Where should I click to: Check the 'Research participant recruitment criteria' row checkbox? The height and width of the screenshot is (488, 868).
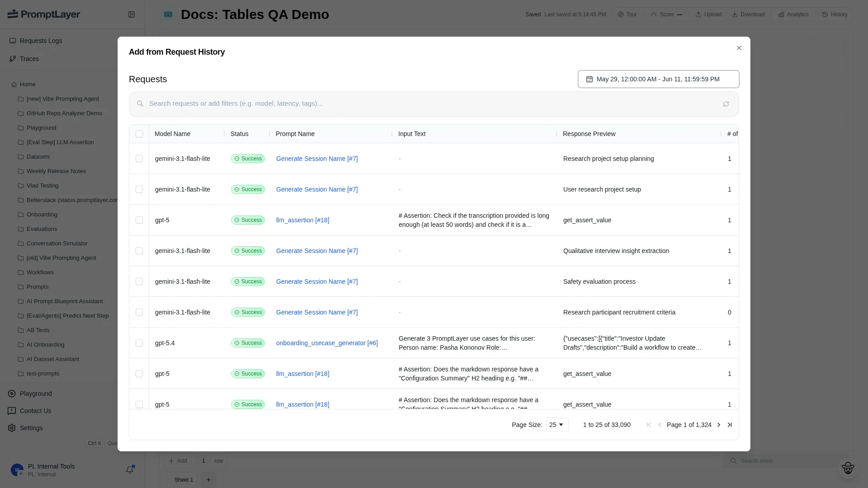(x=139, y=312)
